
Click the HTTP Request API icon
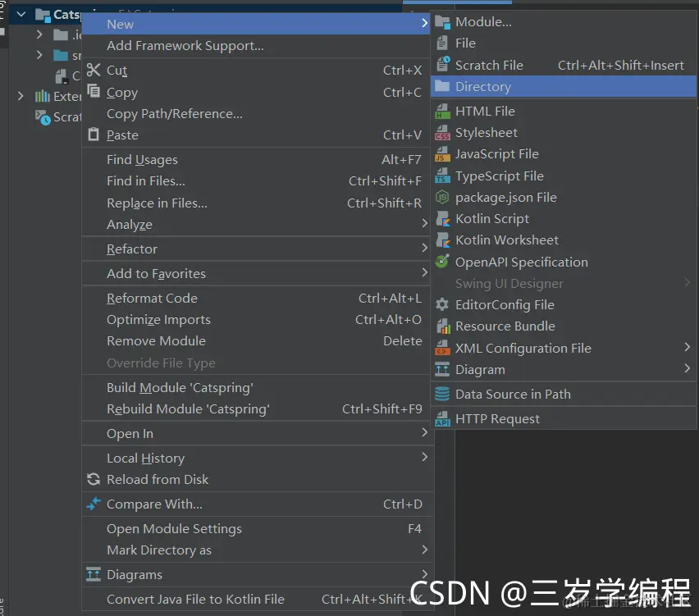tap(442, 419)
